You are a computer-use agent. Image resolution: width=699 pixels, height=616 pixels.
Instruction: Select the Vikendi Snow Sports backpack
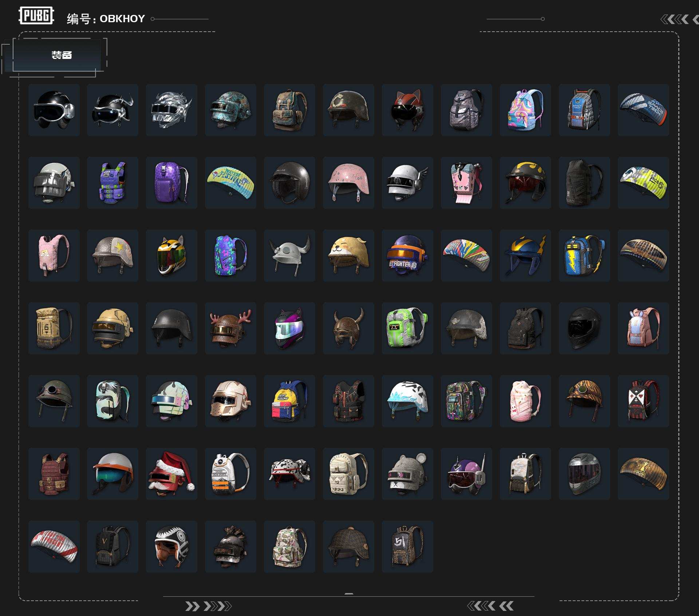coord(230,474)
